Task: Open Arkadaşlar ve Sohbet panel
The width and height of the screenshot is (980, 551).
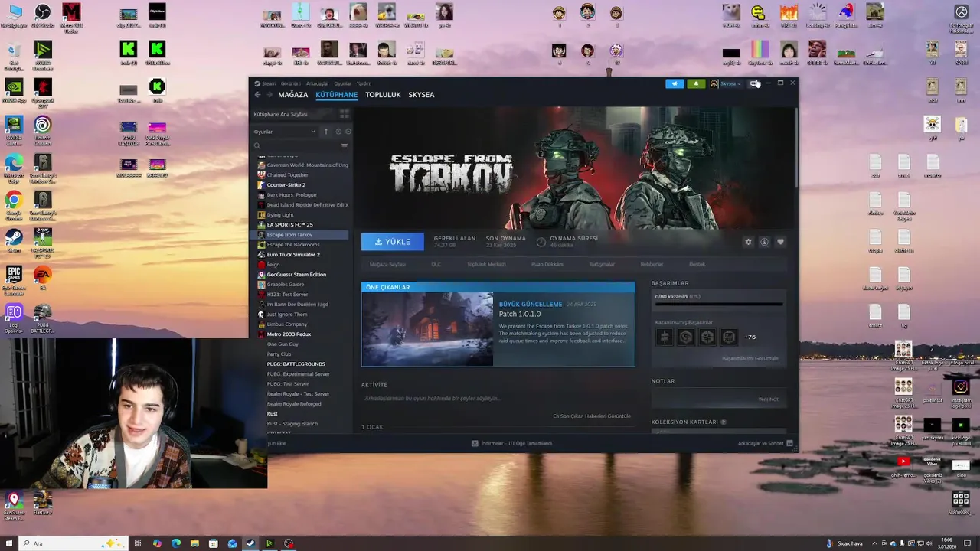Action: coord(766,443)
